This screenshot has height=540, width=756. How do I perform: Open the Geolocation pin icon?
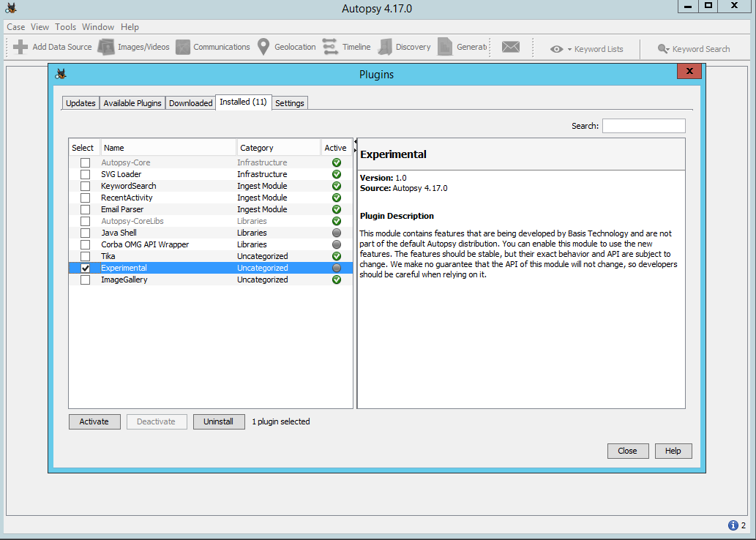coord(263,47)
